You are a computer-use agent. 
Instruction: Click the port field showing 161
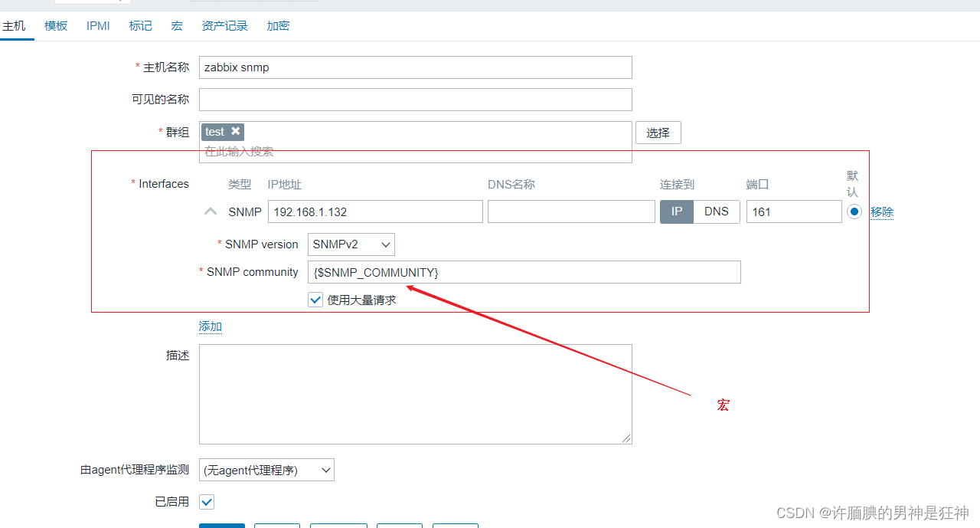click(794, 212)
